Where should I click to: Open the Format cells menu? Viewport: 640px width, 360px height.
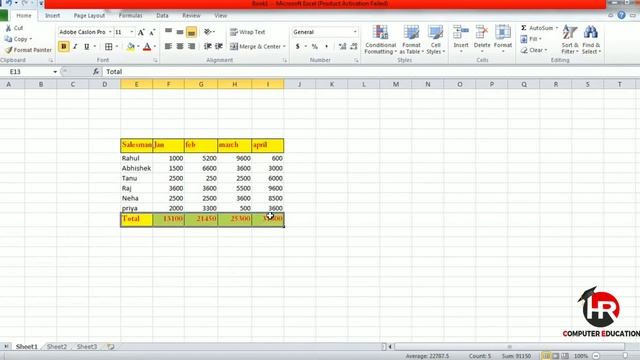(503, 40)
